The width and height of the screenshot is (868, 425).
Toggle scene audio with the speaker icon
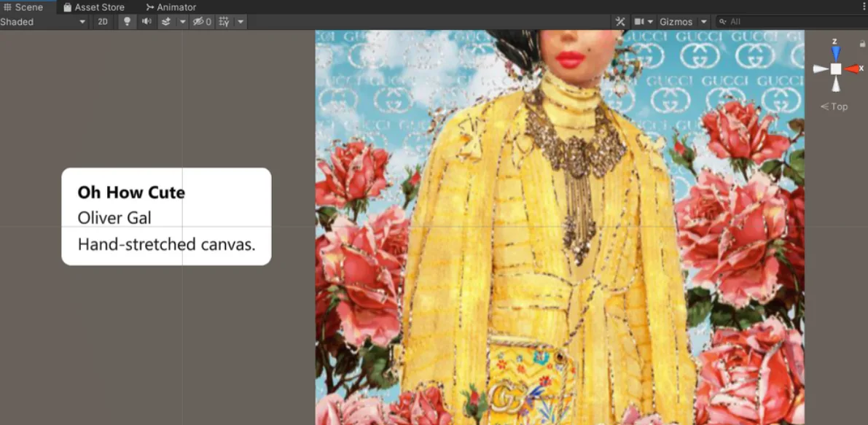(x=146, y=22)
